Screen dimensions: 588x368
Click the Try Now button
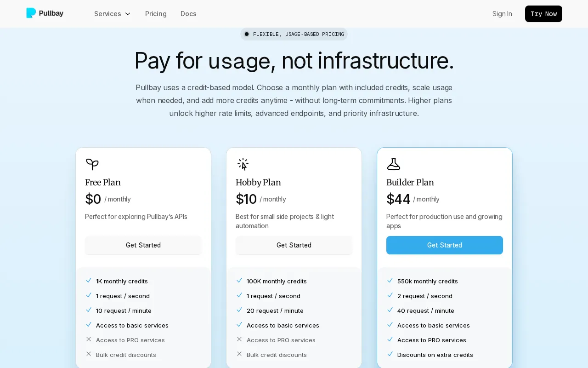(x=543, y=14)
